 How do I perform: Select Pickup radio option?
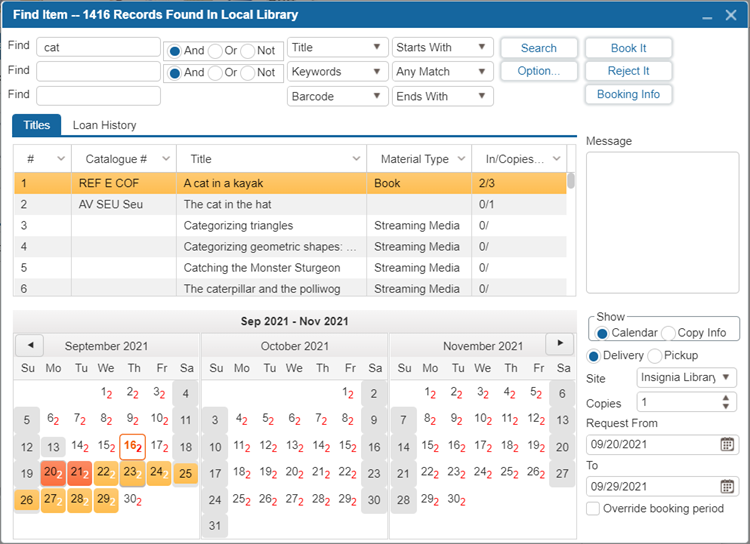pyautogui.click(x=656, y=356)
